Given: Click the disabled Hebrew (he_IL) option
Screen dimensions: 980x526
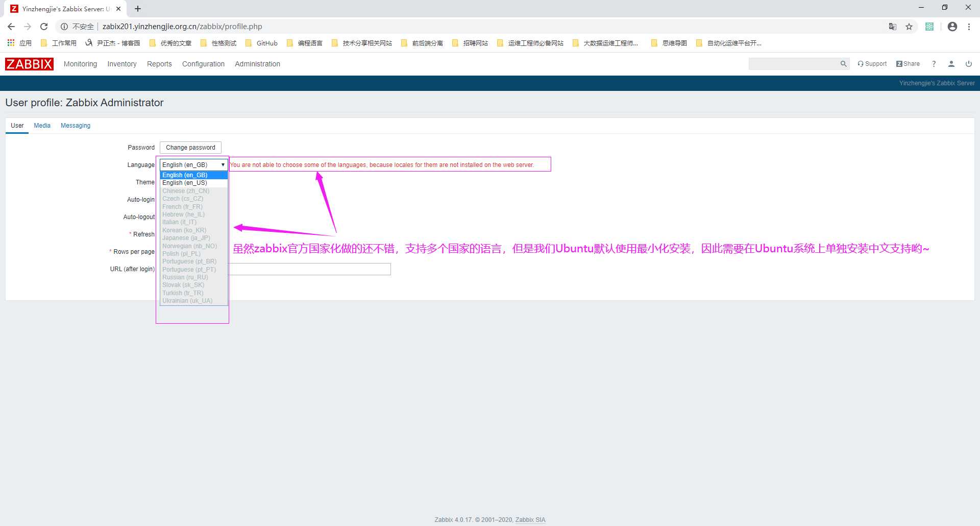Looking at the screenshot, I should click(193, 214).
